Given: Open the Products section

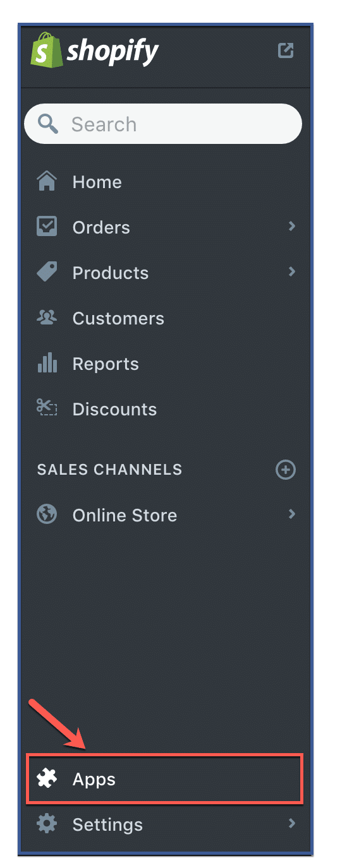Looking at the screenshot, I should pos(111,273).
